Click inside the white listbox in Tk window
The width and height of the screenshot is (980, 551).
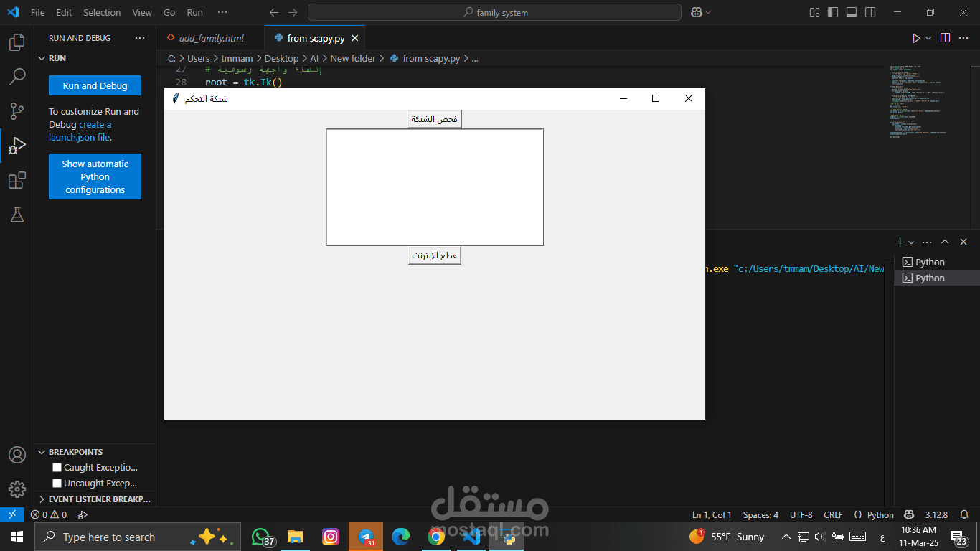[435, 187]
